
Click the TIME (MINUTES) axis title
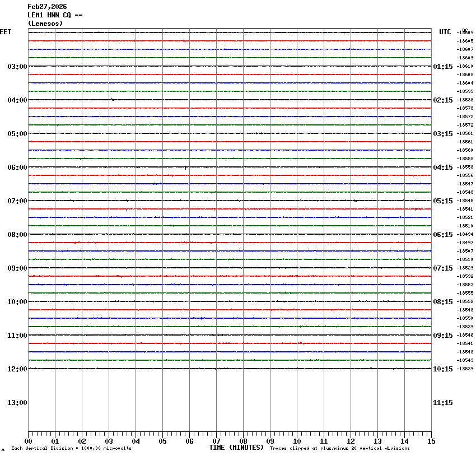click(236, 448)
